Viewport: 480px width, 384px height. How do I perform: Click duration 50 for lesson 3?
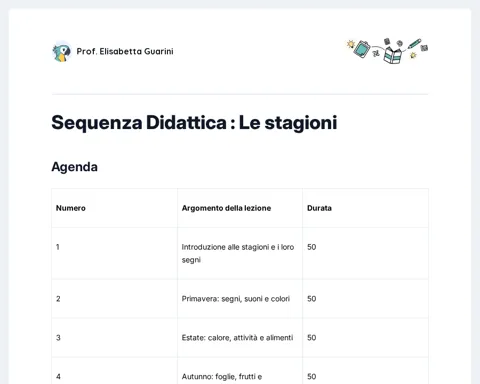coord(365,338)
